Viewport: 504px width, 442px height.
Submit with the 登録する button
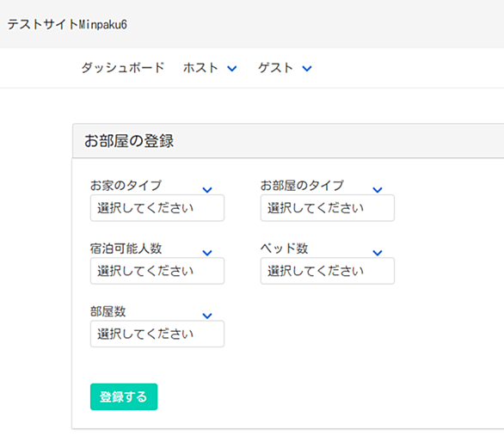pos(124,396)
